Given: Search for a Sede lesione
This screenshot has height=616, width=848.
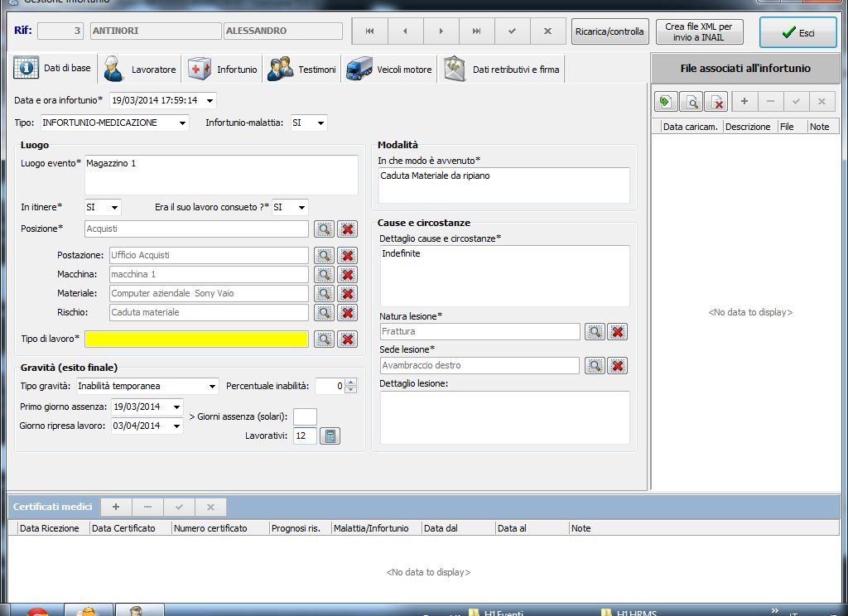Looking at the screenshot, I should [595, 366].
